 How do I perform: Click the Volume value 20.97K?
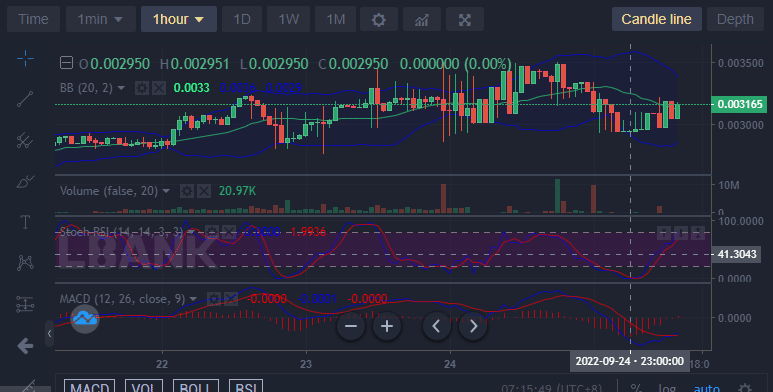point(237,191)
